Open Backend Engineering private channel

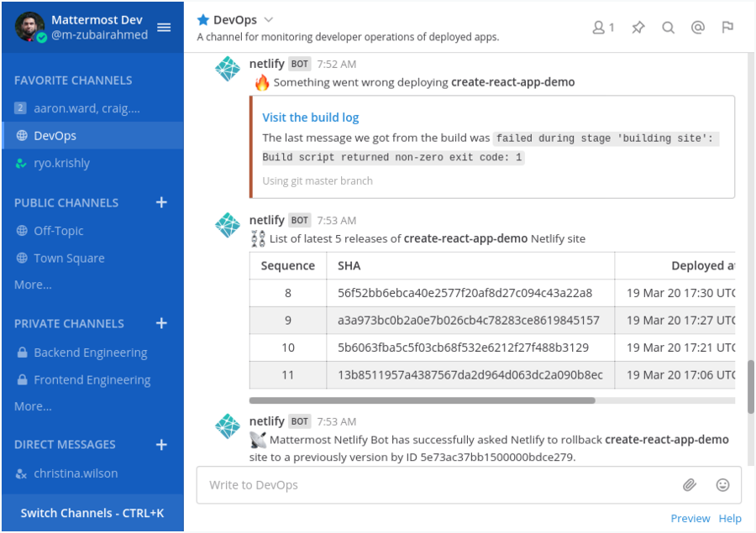coord(92,353)
